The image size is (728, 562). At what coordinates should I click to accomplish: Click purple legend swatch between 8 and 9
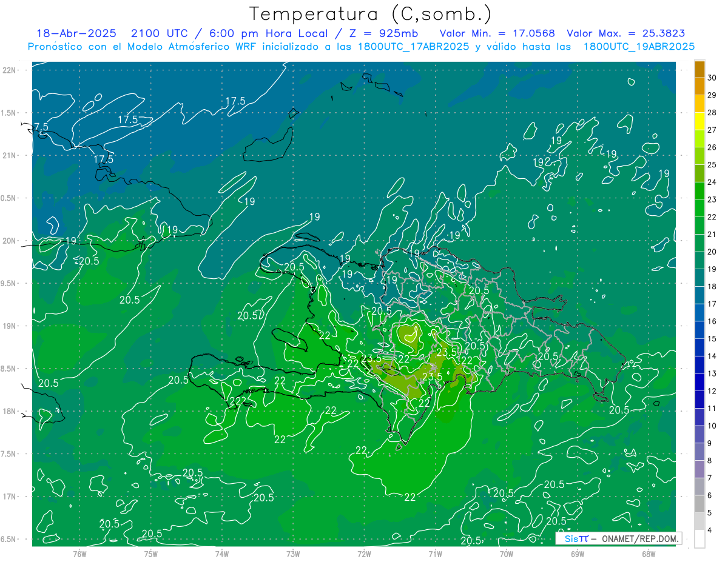click(x=699, y=452)
